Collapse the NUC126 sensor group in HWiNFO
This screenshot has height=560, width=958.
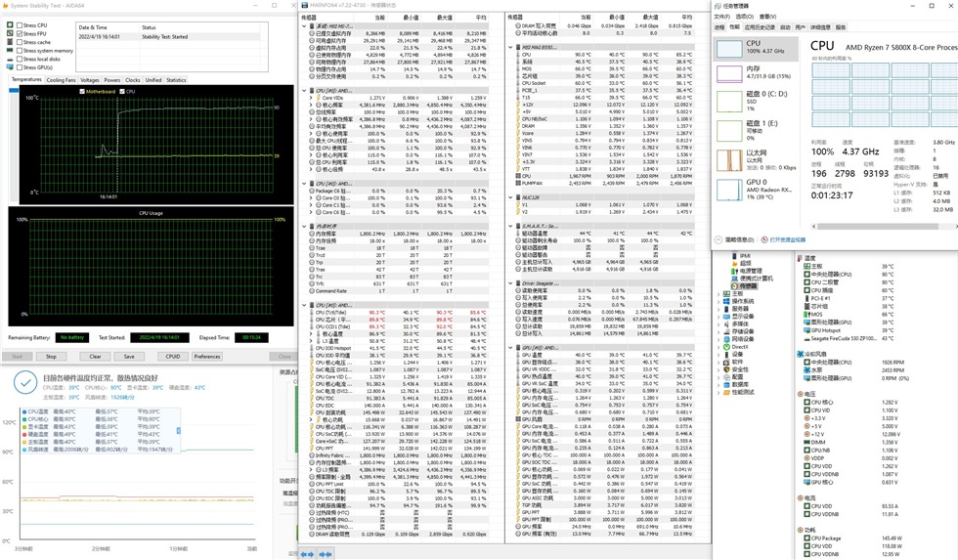tap(510, 197)
